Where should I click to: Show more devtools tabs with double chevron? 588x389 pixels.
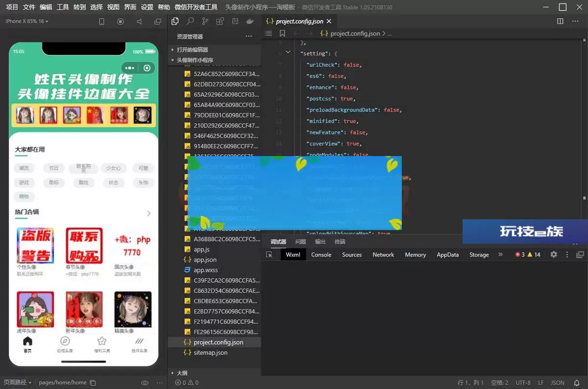coord(500,255)
